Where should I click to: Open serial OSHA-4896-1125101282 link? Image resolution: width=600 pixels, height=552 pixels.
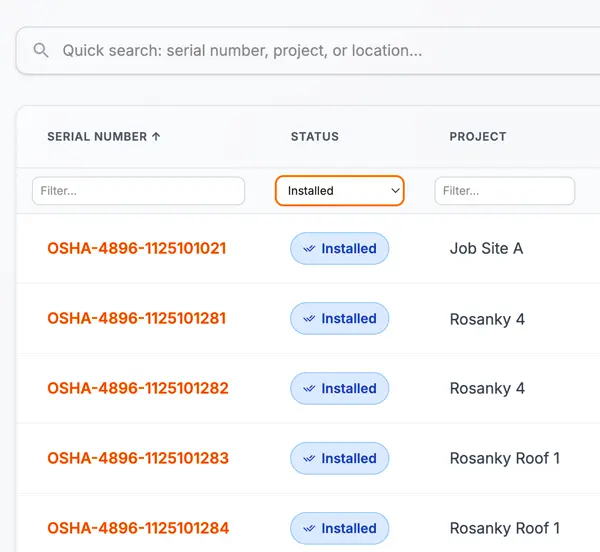coord(138,388)
